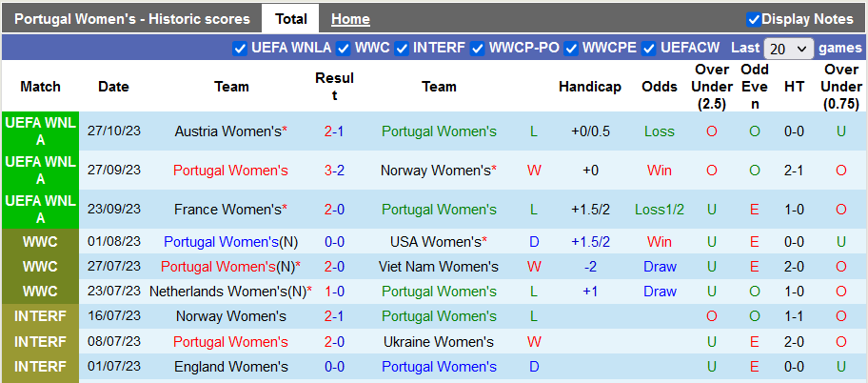Click the USA Women's team link

(435, 242)
